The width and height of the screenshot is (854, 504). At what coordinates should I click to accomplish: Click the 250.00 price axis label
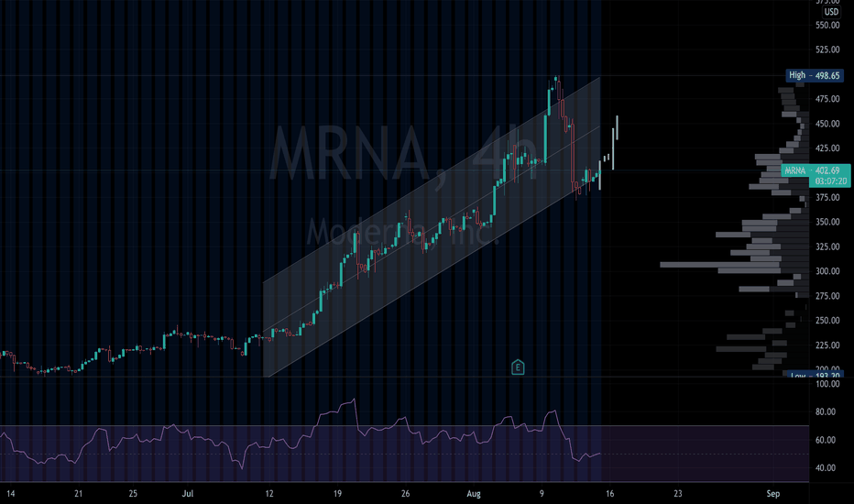click(x=827, y=321)
